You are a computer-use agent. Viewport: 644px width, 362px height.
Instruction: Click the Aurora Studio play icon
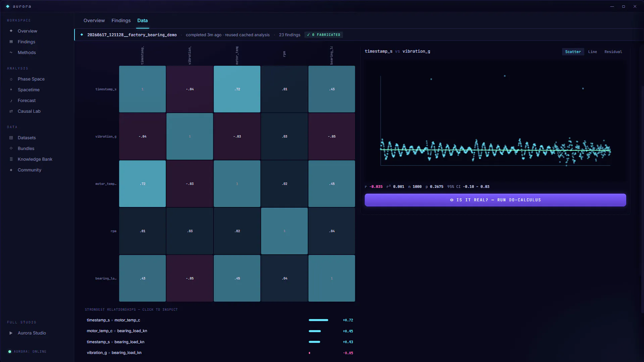[x=11, y=333]
